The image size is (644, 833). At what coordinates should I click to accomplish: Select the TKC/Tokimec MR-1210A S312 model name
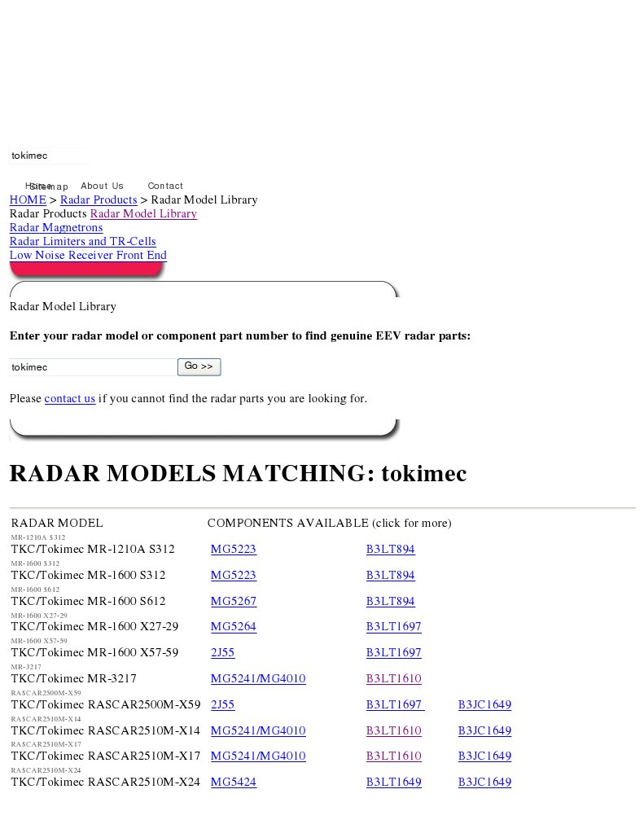93,550
